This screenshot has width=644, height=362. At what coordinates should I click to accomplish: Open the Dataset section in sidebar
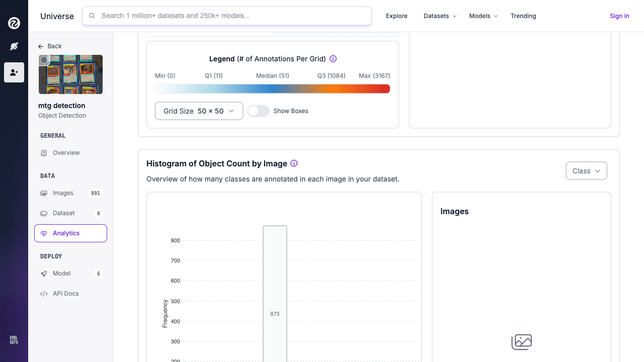pos(64,213)
